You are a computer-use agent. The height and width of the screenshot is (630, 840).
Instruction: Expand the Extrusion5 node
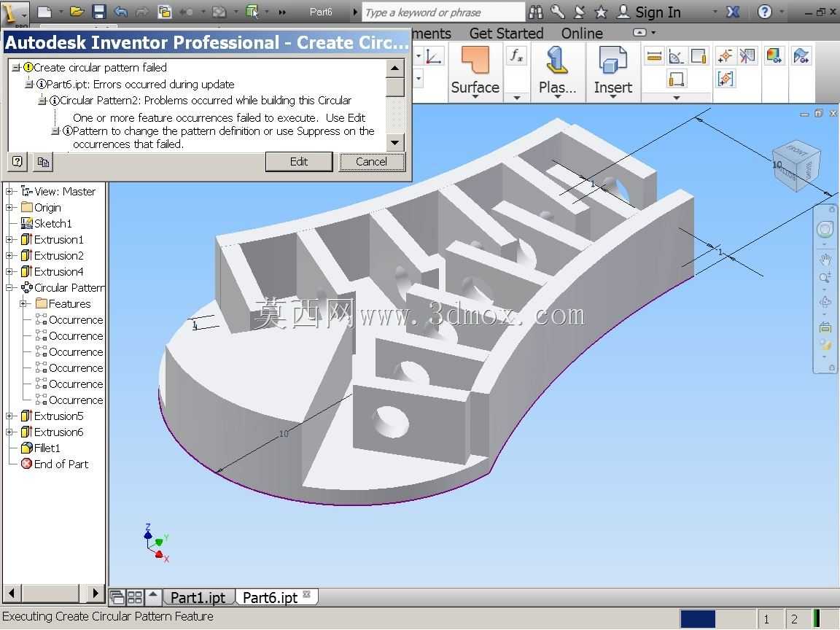(x=9, y=416)
